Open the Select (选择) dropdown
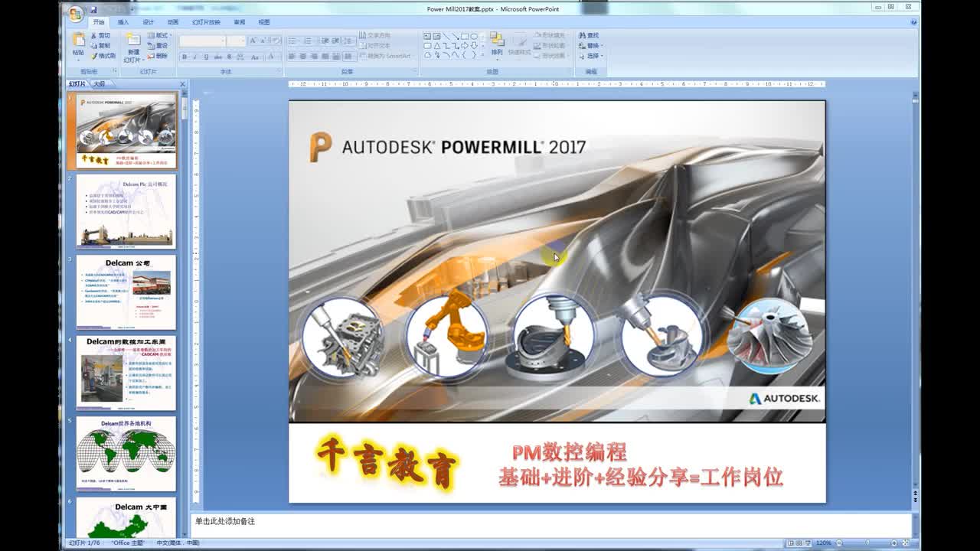The width and height of the screenshot is (980, 551). (x=591, y=55)
